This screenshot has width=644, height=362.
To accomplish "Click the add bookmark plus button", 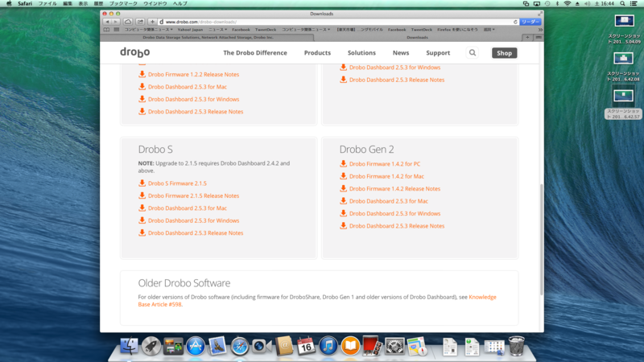I will click(x=152, y=22).
